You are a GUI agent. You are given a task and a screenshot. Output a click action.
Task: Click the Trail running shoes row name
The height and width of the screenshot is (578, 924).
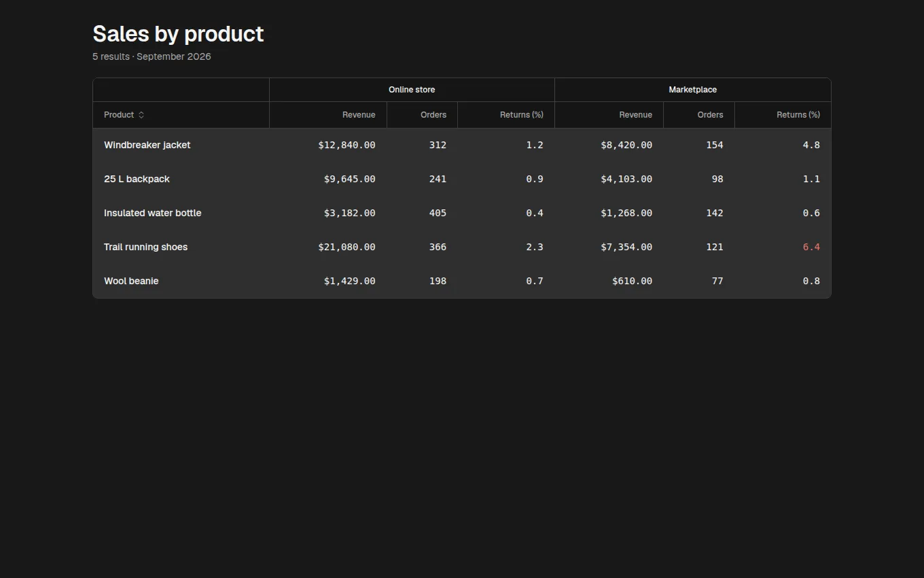pos(145,247)
